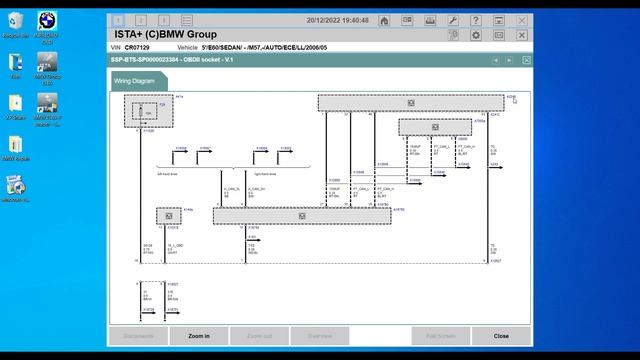The width and height of the screenshot is (640, 360).
Task: Open the vehicle data icon beside home
Action: tap(407, 20)
